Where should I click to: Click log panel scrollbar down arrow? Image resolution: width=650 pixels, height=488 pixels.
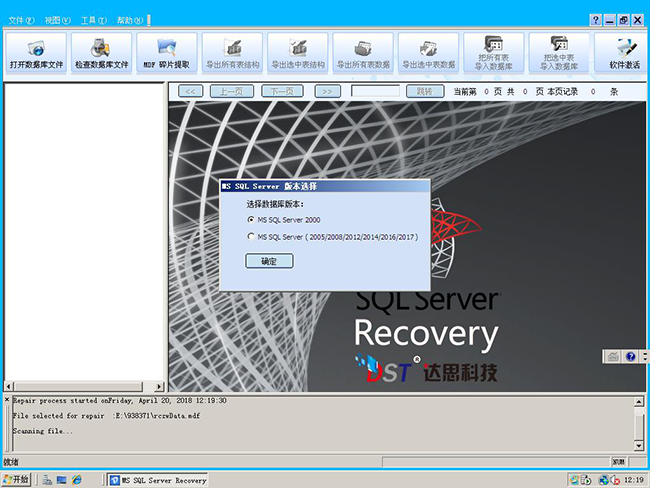[639, 446]
